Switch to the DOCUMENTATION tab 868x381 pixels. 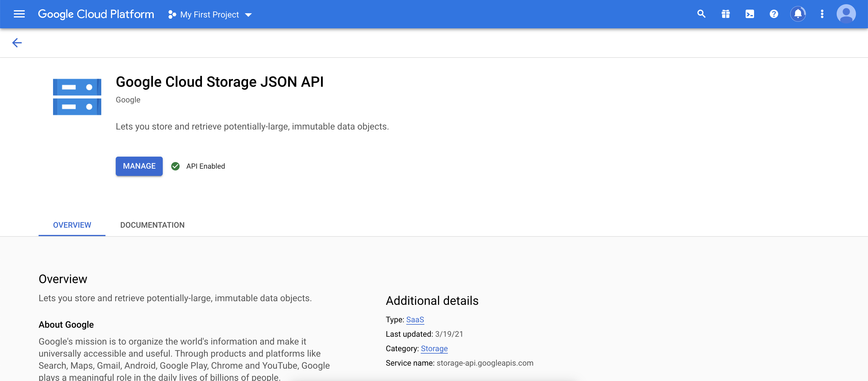pyautogui.click(x=152, y=225)
